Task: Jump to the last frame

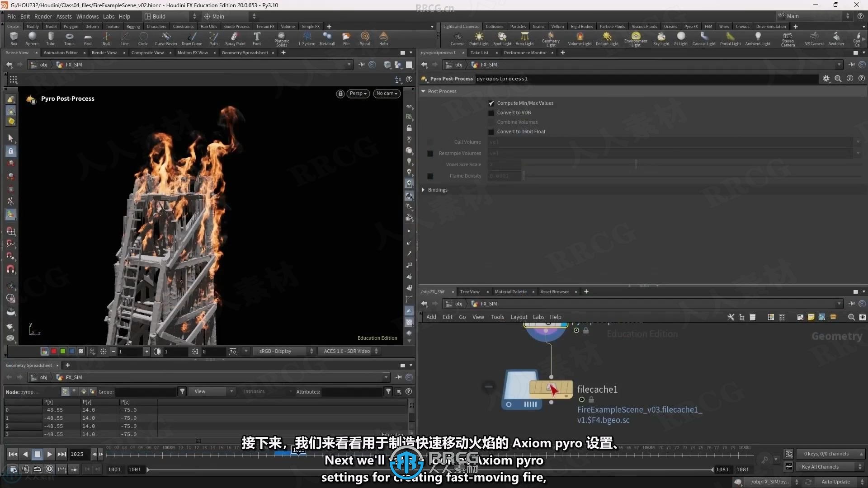Action: pyautogui.click(x=61, y=454)
